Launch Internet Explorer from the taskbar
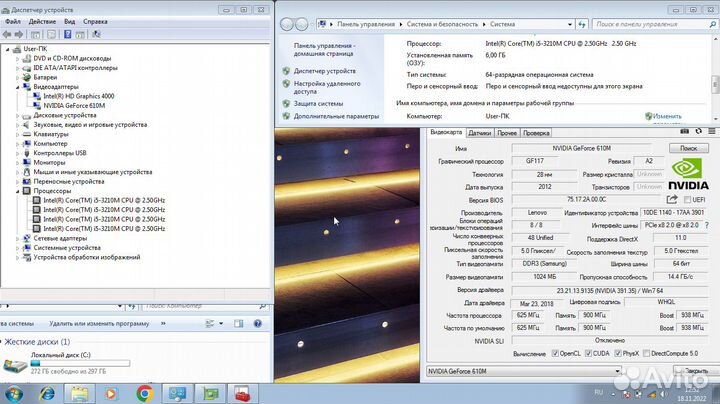The height and width of the screenshot is (404, 720). (x=47, y=394)
